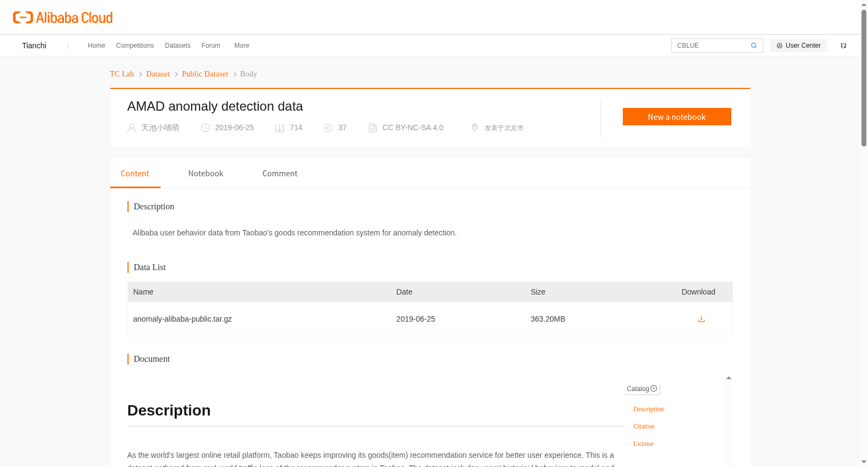The image size is (868, 467).
Task: Click the Size column header
Action: pos(538,292)
